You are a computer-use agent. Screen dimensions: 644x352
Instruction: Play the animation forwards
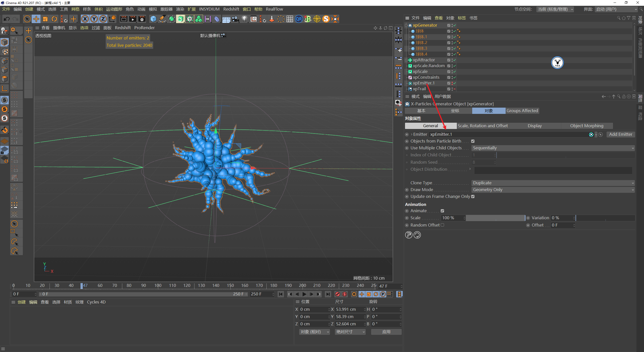304,294
